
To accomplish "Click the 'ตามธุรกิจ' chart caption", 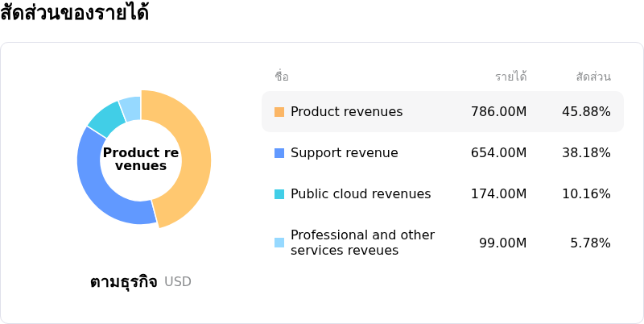I will 124,282.
